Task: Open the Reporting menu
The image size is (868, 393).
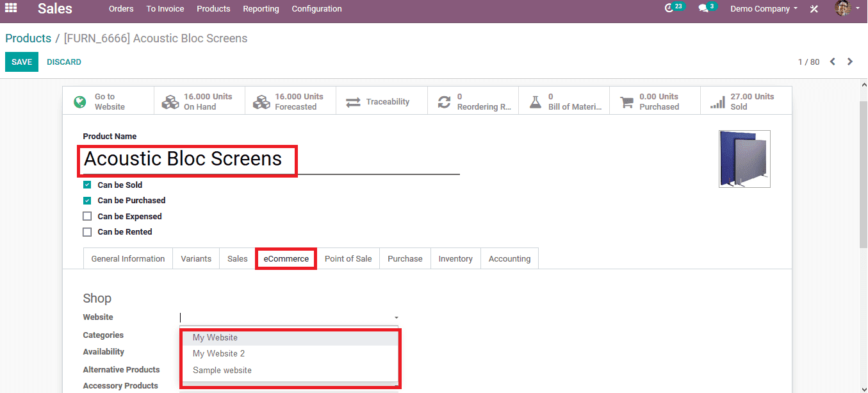Action: coord(261,9)
